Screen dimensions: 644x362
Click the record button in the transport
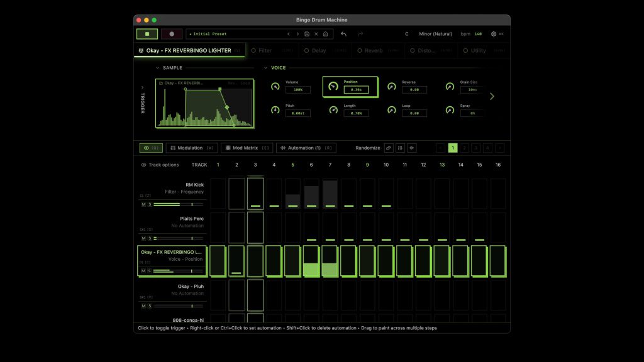(x=172, y=34)
